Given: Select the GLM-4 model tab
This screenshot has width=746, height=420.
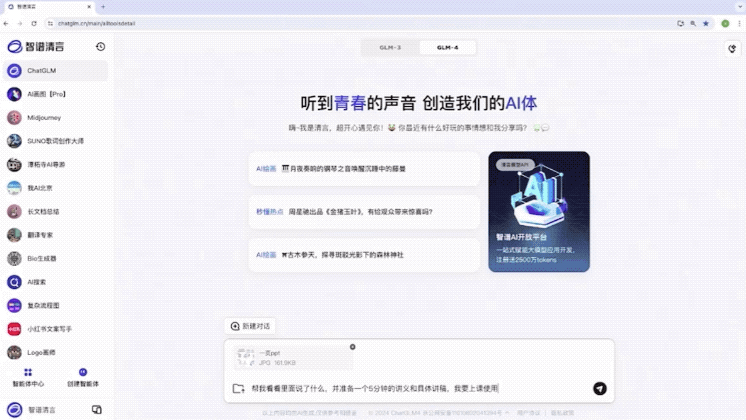Looking at the screenshot, I should pos(447,47).
